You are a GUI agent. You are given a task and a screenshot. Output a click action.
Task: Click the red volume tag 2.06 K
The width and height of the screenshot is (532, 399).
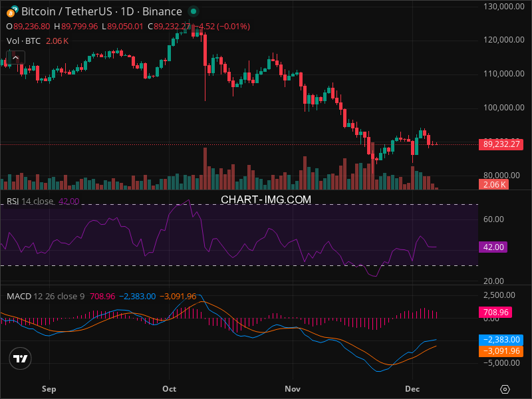point(495,185)
